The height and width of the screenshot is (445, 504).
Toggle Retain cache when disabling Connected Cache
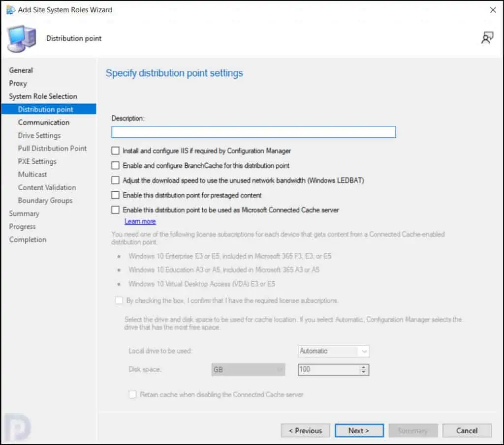132,394
